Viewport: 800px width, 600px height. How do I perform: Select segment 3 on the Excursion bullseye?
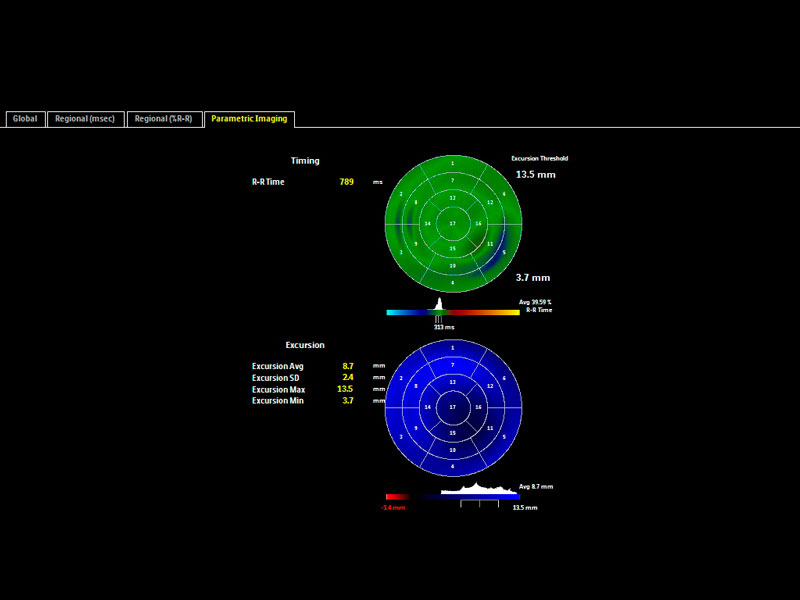click(402, 437)
